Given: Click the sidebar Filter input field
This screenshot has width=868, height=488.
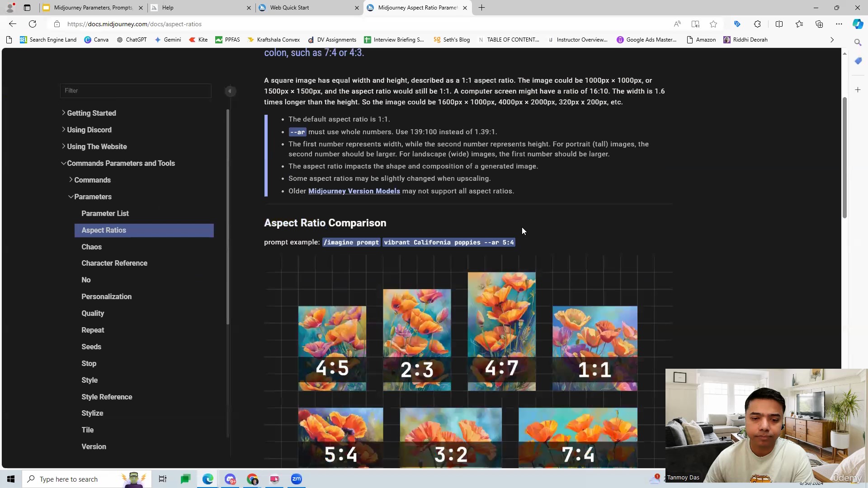Looking at the screenshot, I should pos(136,90).
